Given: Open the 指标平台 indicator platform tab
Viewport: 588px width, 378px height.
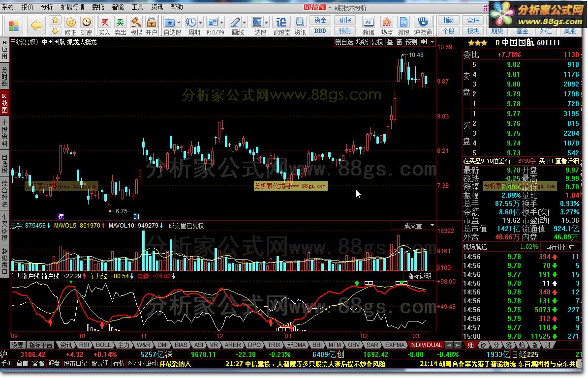Looking at the screenshot, I should pos(41,345).
